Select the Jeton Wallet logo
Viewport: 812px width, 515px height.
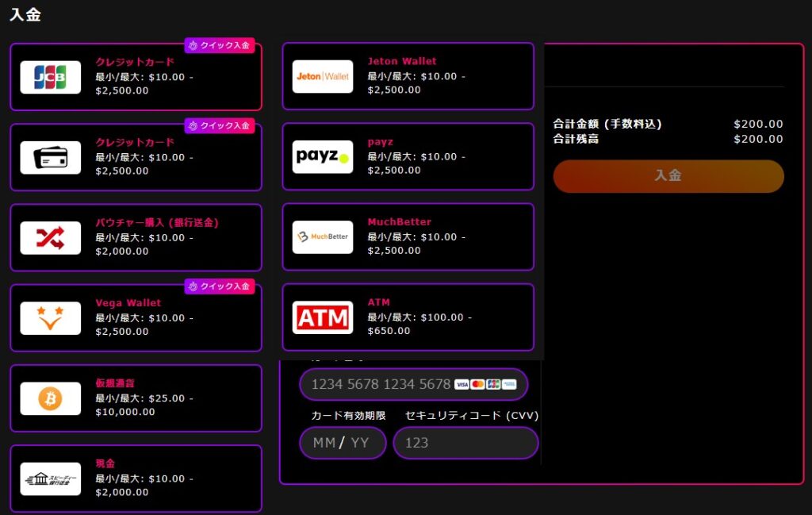coord(323,77)
